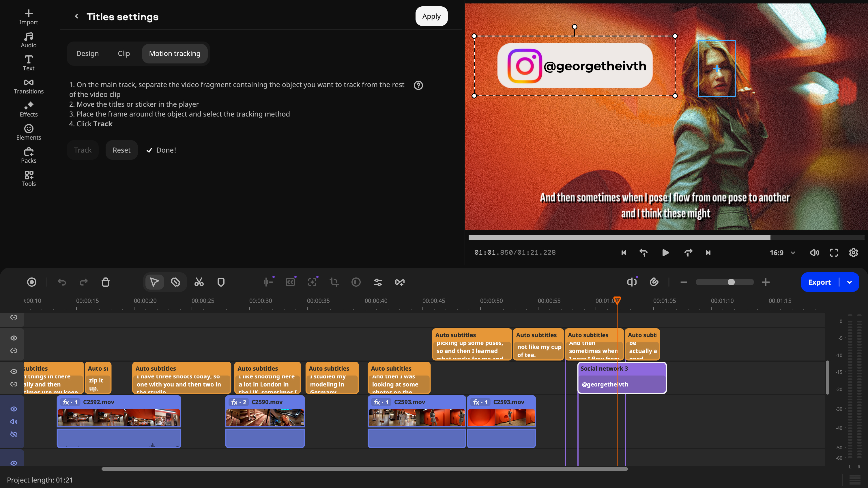Select the Motion tracking tab
Image resolution: width=868 pixels, height=488 pixels.
[x=175, y=53]
